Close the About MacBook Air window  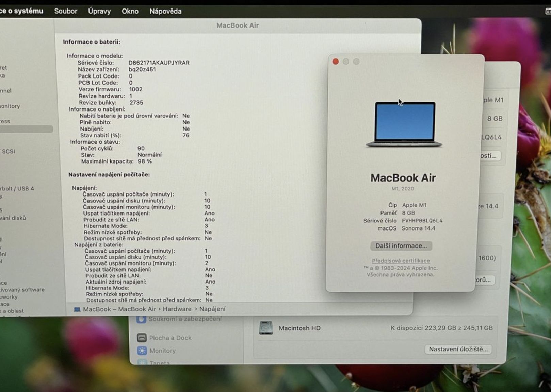(x=336, y=62)
